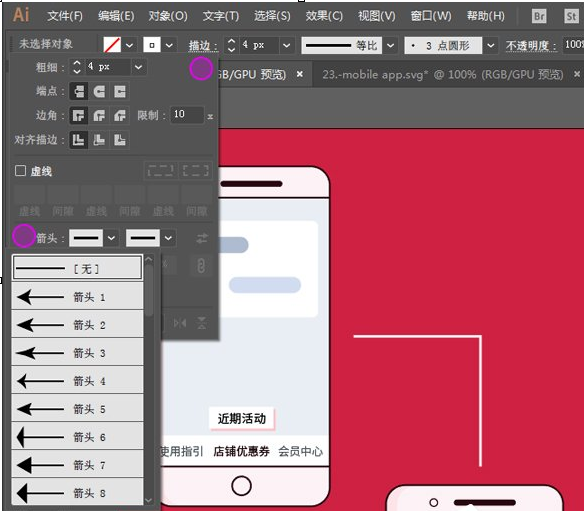
Task: Select the round cap stroke endpoint icon
Action: (x=99, y=91)
